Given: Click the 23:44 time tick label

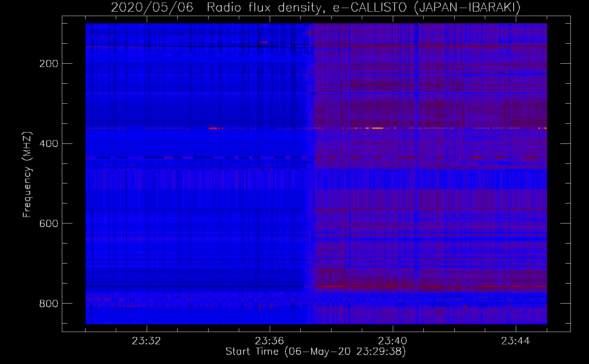Looking at the screenshot, I should 515,341.
